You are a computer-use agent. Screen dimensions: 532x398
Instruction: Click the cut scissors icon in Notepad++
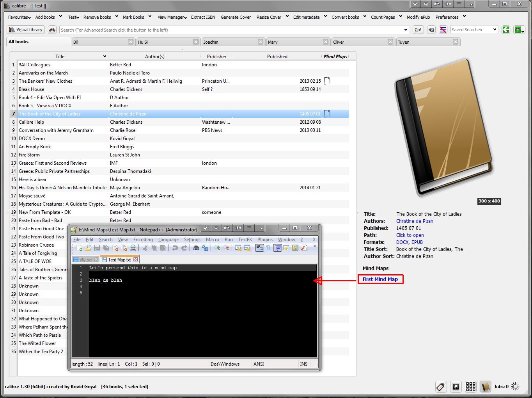pos(145,248)
